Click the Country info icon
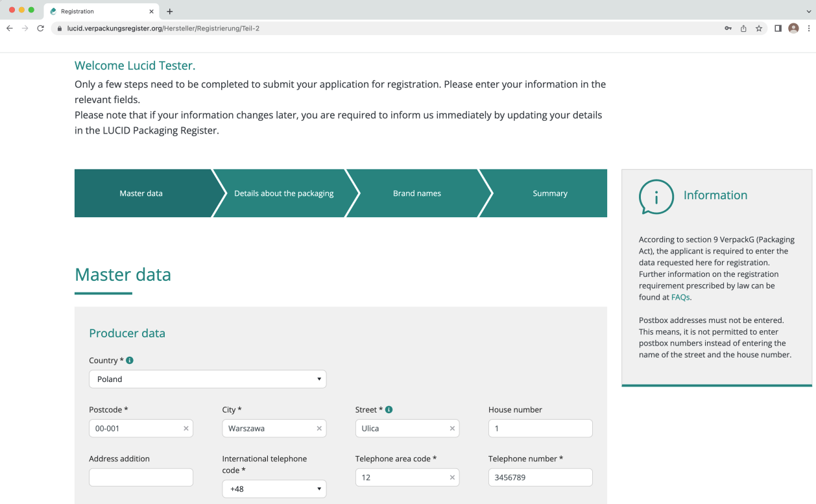This screenshot has width=816, height=504. 130,361
